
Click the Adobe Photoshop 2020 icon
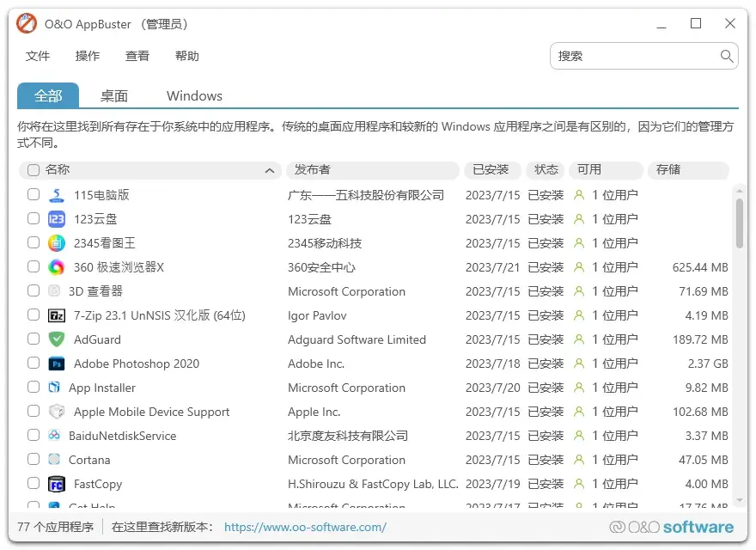pyautogui.click(x=57, y=364)
